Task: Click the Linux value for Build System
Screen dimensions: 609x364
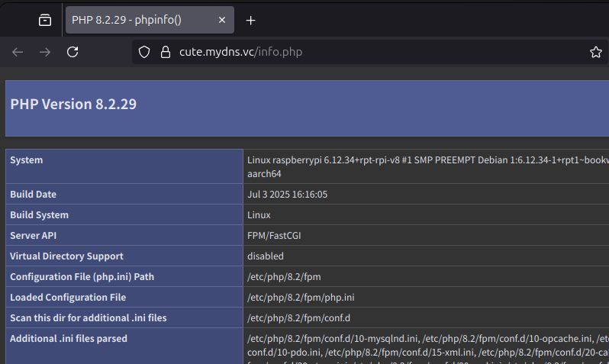Action: (x=259, y=215)
